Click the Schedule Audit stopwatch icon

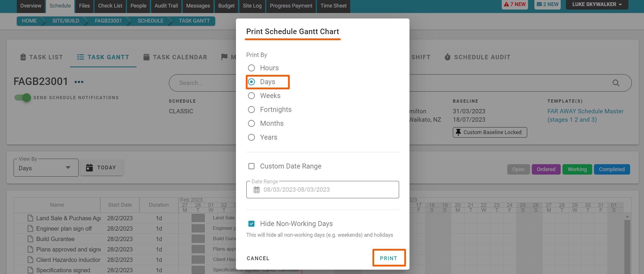click(447, 57)
